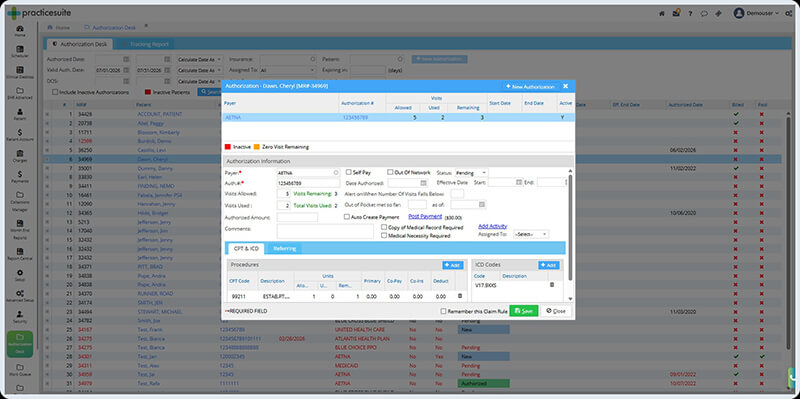Click the Save button

pos(523,311)
